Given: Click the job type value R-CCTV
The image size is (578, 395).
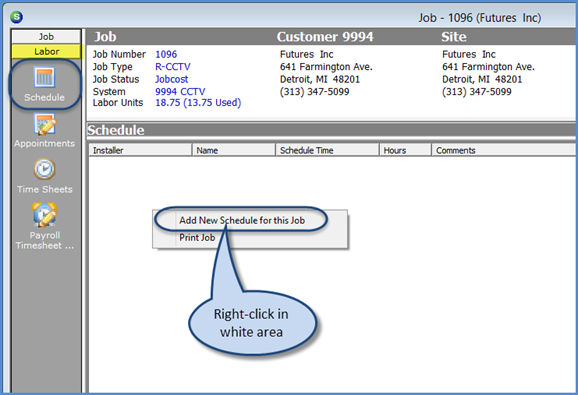Looking at the screenshot, I should click(x=173, y=67).
